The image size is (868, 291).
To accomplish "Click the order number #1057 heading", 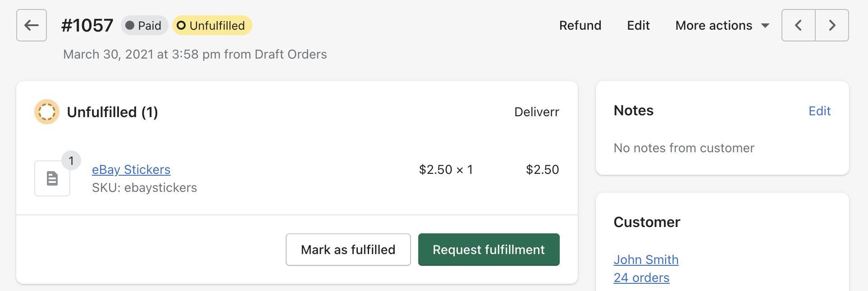I will [x=87, y=25].
